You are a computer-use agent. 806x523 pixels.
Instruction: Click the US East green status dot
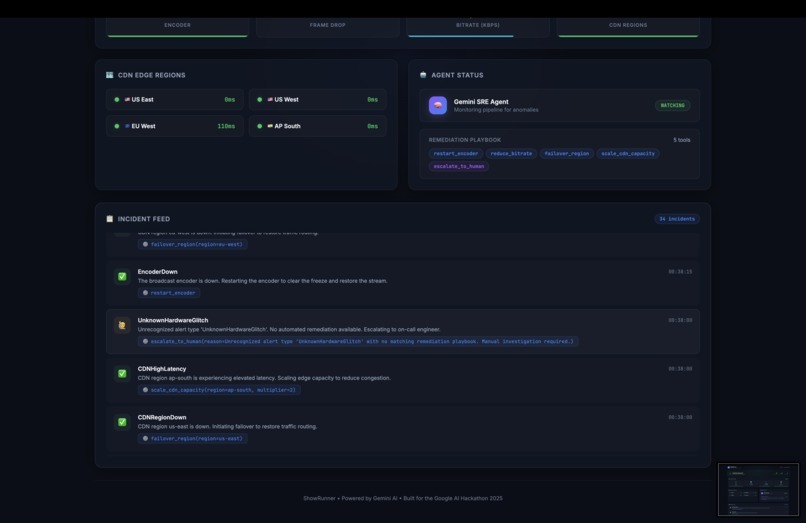tap(117, 100)
